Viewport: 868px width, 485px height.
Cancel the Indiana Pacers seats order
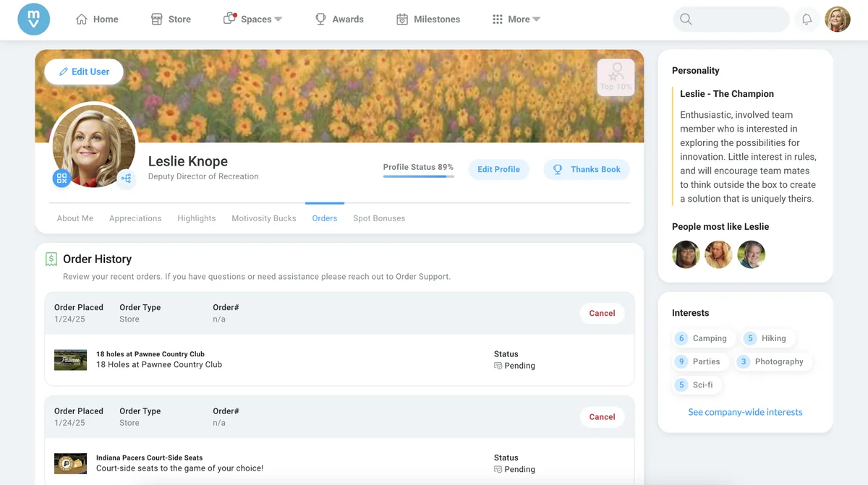click(602, 416)
